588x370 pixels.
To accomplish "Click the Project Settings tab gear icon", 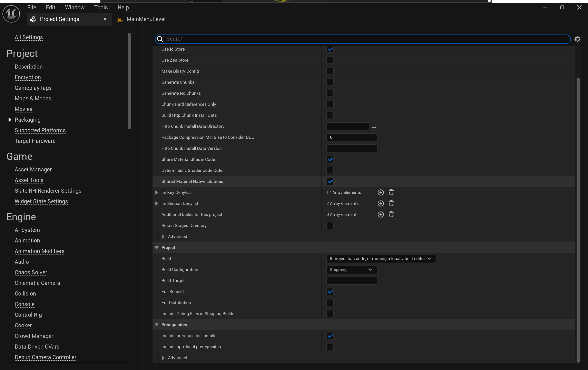I will tap(33, 19).
